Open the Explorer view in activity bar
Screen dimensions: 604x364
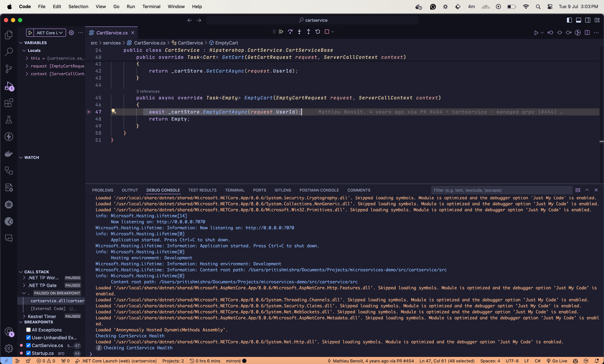click(9, 35)
